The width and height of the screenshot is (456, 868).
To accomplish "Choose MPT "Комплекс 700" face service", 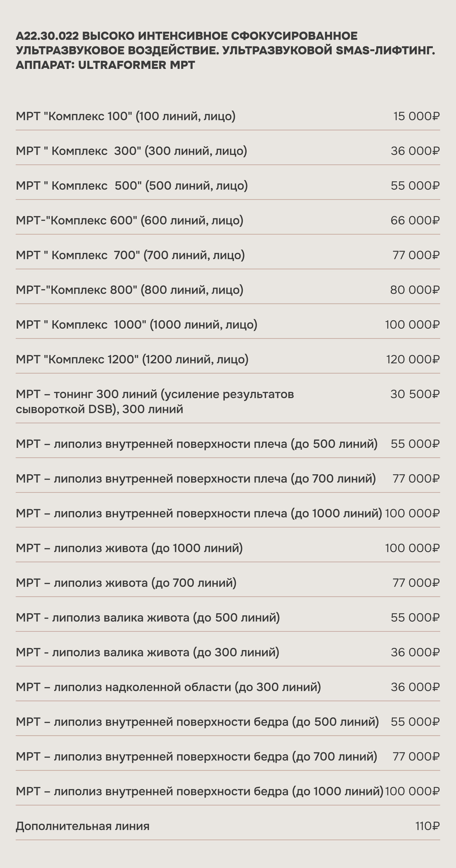I will pyautogui.click(x=130, y=255).
